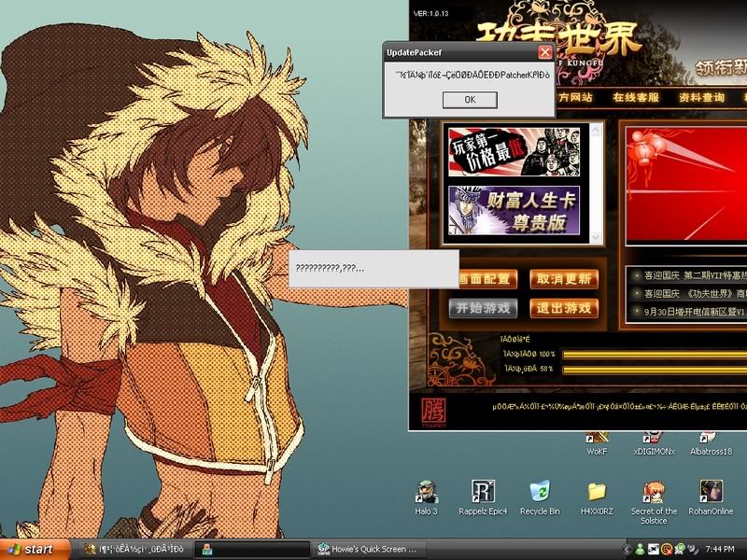This screenshot has width=747, height=560.
Task: Click OK in the UpdatePacket dialog
Action: click(x=470, y=100)
